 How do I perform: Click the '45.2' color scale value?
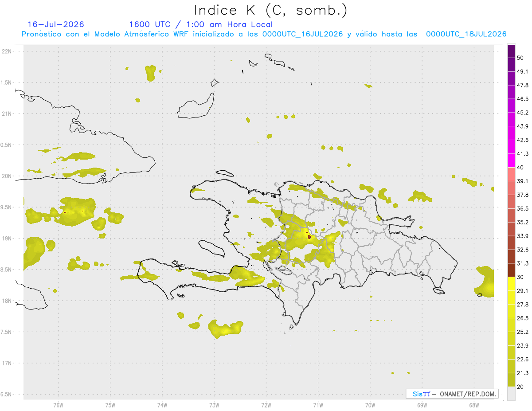click(522, 113)
